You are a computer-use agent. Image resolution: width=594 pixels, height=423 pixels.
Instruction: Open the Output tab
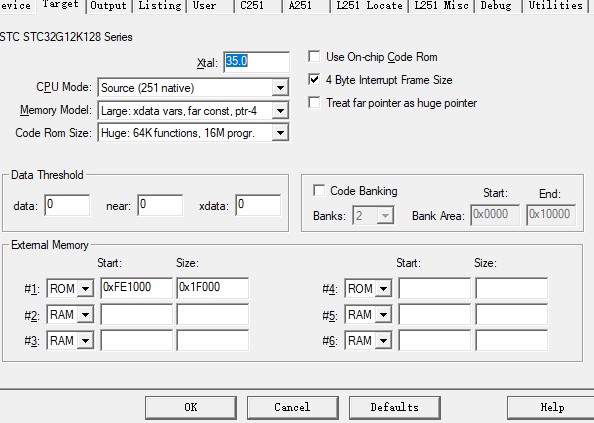(108, 6)
